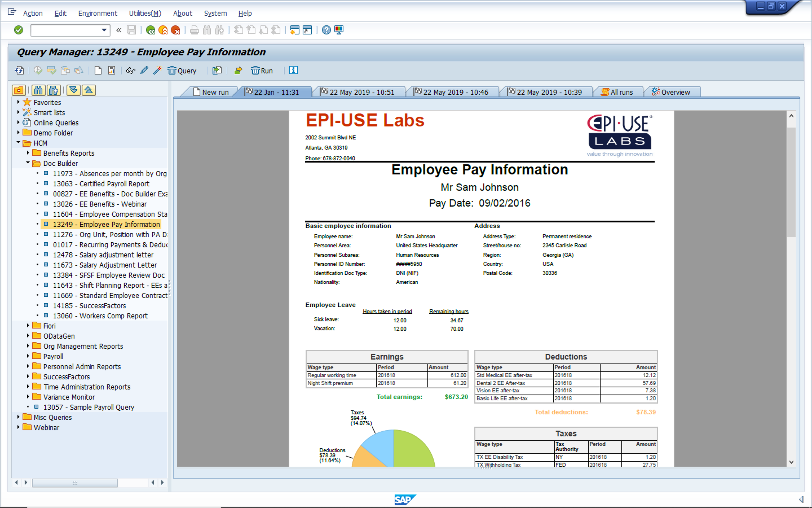Click the Collapse All arrows icon above tree
The image size is (812, 508).
tap(89, 90)
